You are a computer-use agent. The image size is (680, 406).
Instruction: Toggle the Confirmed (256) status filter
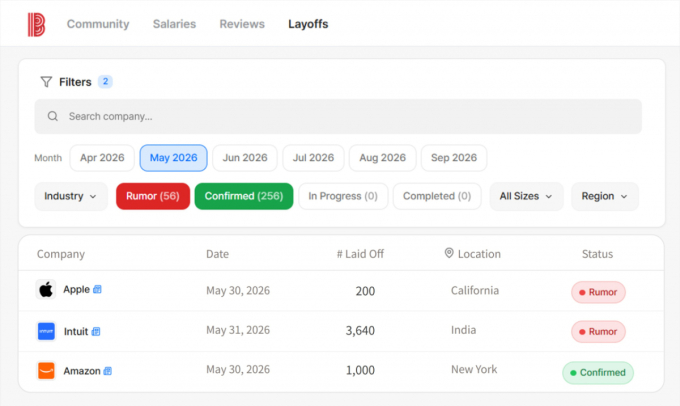(x=244, y=196)
